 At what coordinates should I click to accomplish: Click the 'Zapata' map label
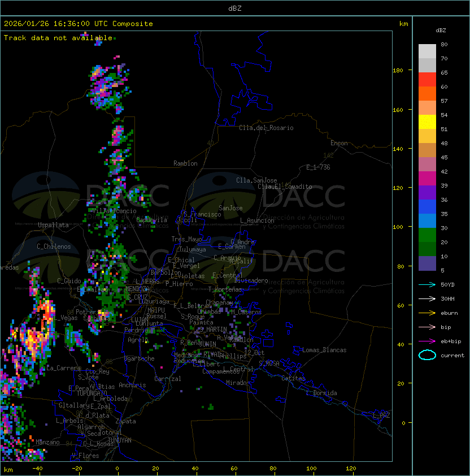tap(125, 421)
